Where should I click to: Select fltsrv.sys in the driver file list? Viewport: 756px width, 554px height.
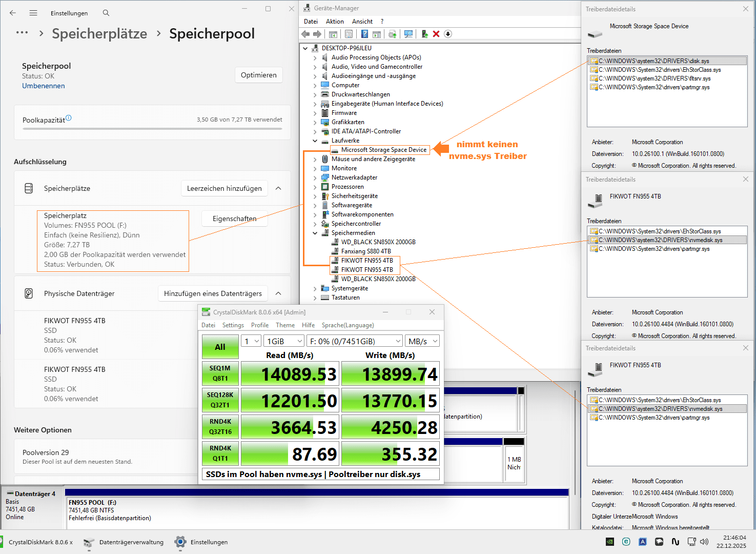tap(667, 78)
